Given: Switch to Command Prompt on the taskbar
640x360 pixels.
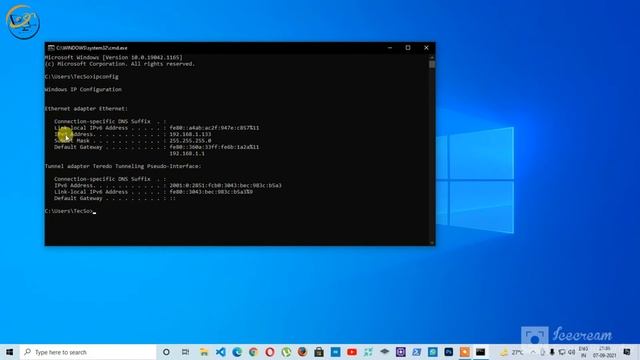Looking at the screenshot, I should [x=480, y=352].
